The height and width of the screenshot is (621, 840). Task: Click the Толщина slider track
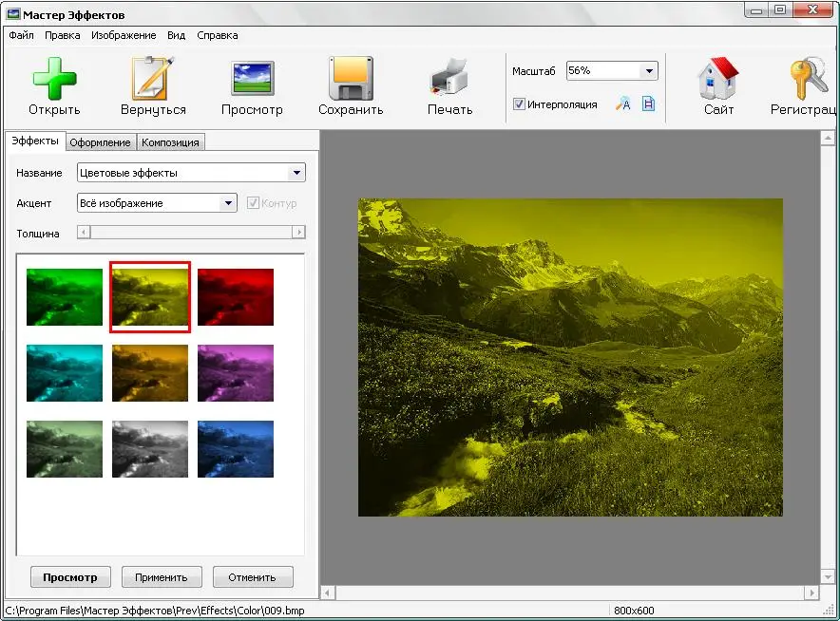click(190, 233)
